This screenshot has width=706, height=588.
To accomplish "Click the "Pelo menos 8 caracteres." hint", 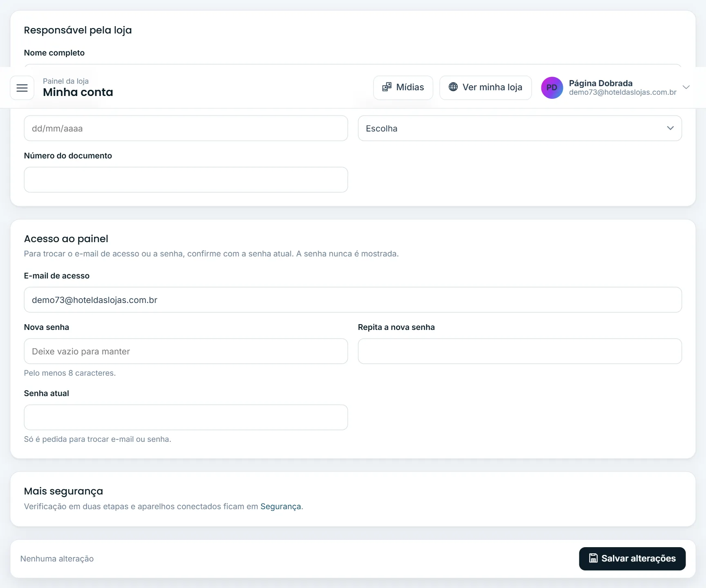I will click(x=70, y=373).
